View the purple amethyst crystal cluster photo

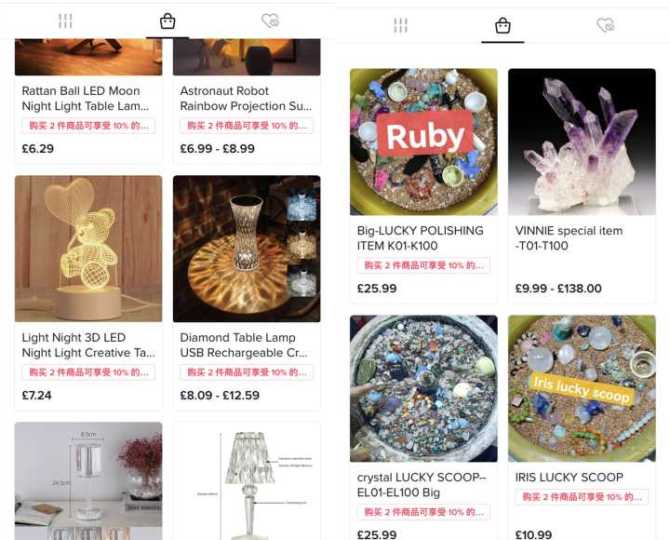point(582,141)
